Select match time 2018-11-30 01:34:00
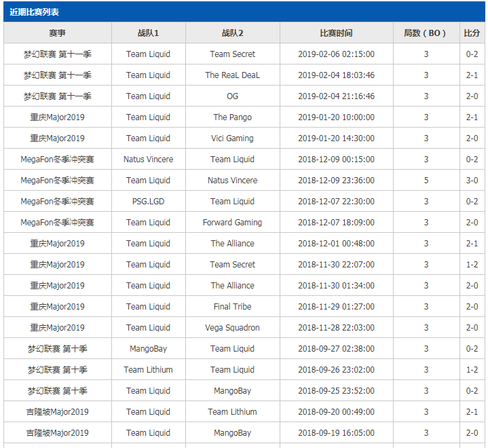 click(x=336, y=286)
